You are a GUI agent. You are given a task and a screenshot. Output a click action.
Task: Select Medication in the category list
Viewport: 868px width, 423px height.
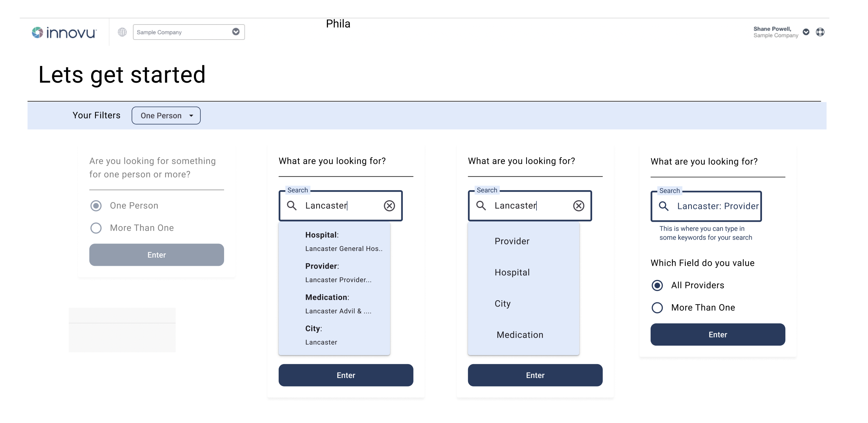520,335
